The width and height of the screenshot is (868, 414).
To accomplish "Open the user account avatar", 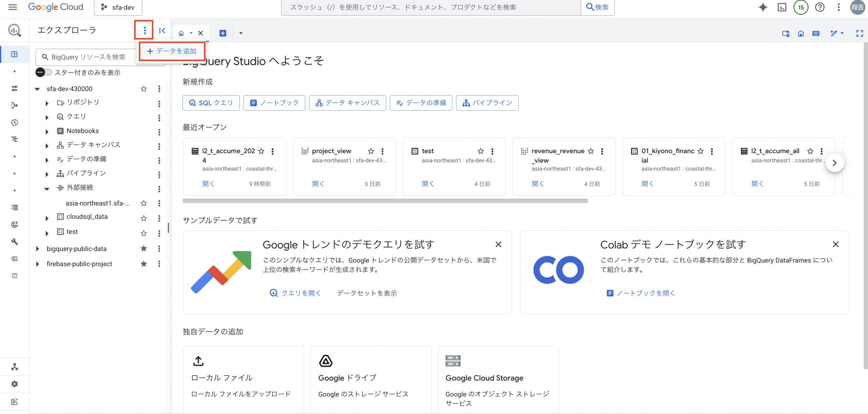I will pos(858,7).
